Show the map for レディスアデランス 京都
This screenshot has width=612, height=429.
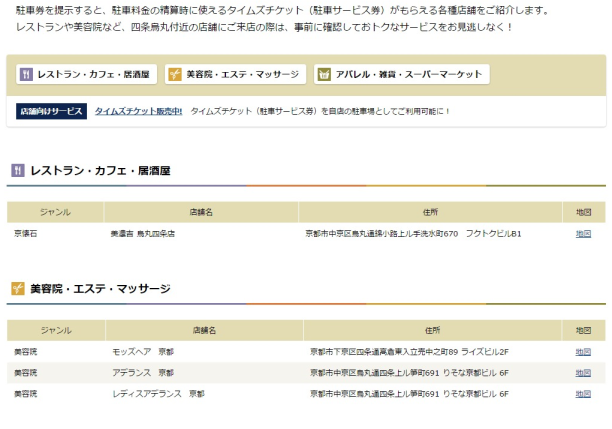pyautogui.click(x=583, y=394)
